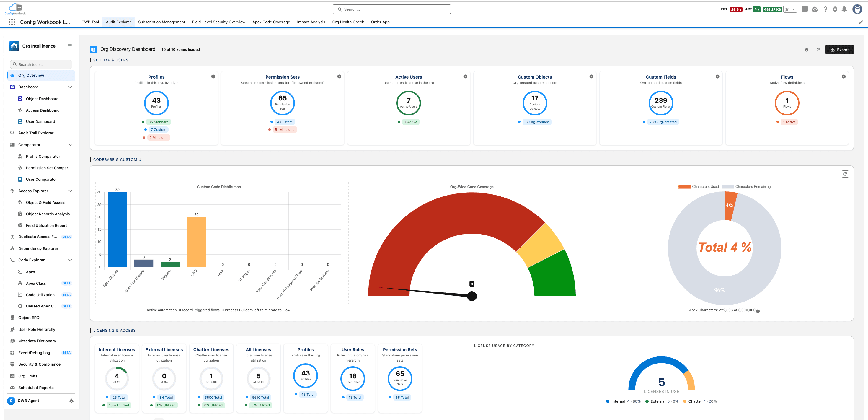Toggle the Characters Used legend swatch
Viewport: 868px width, 420px height.
tap(684, 187)
